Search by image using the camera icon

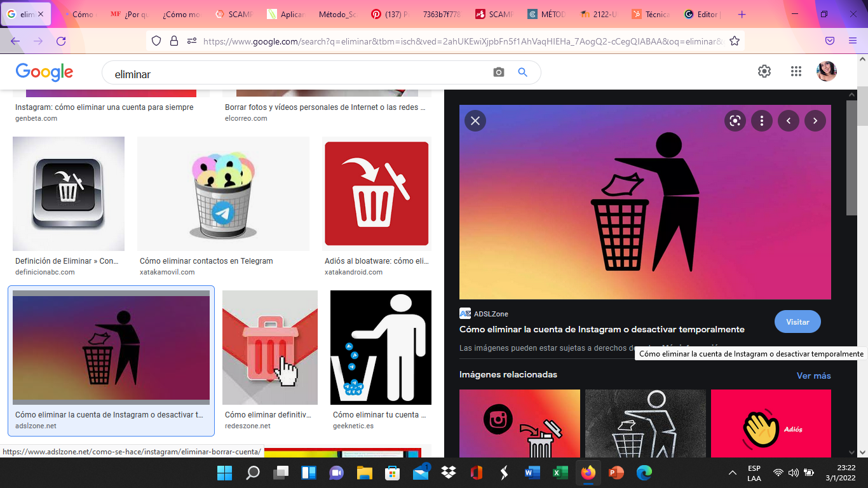[x=498, y=72]
